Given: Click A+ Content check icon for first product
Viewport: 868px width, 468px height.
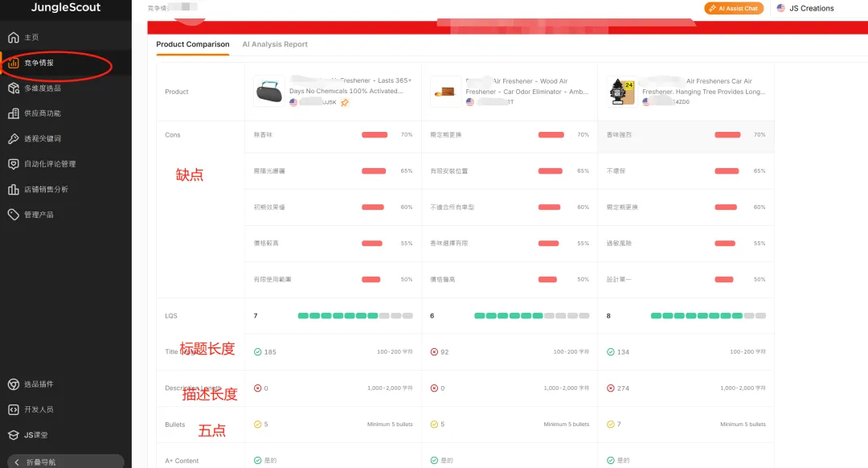Looking at the screenshot, I should tap(257, 460).
